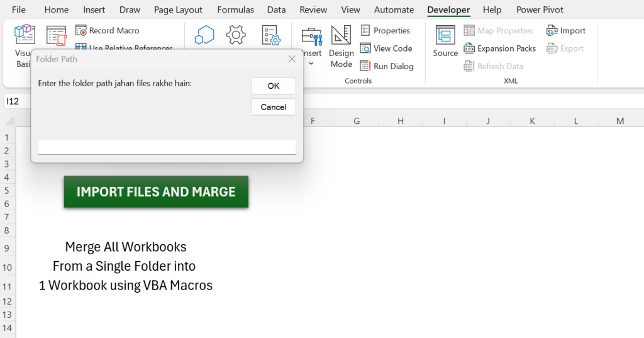Click the Macros icon
Viewport: 644px width, 338px height.
click(56, 35)
